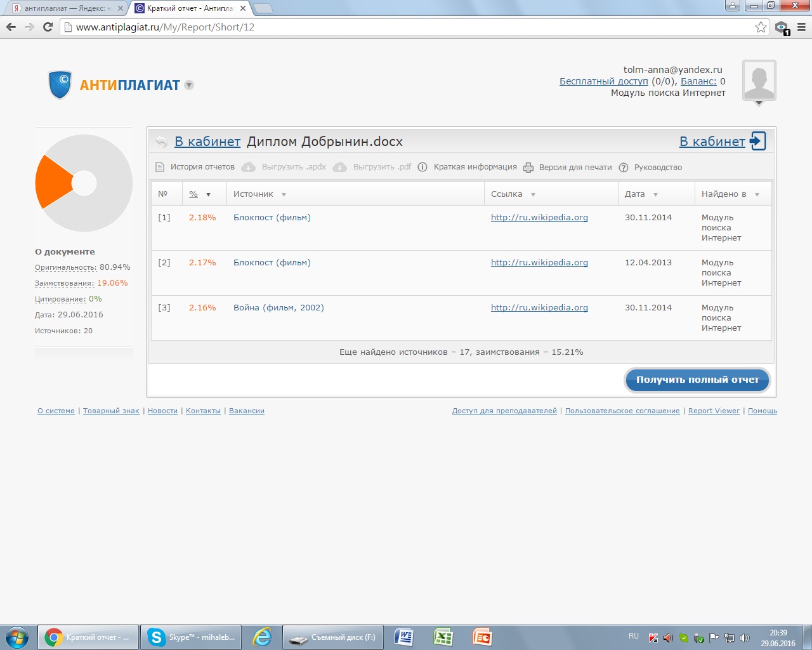Click the back arrow icon beside document title
The height and width of the screenshot is (650, 812).
(161, 142)
